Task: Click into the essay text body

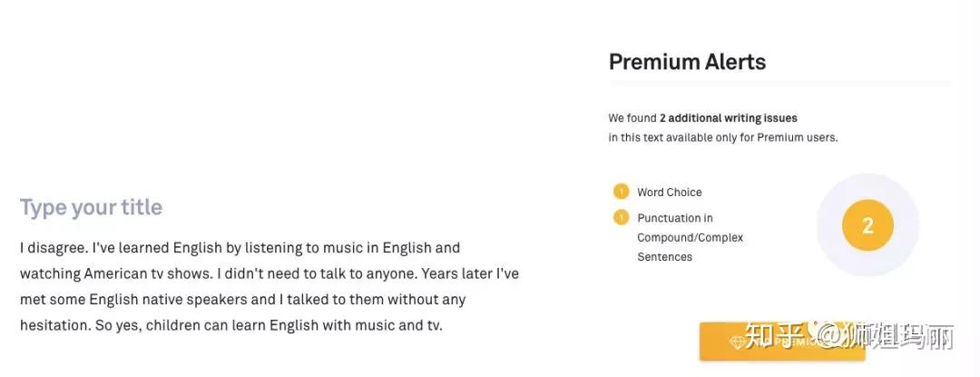Action: [269, 285]
